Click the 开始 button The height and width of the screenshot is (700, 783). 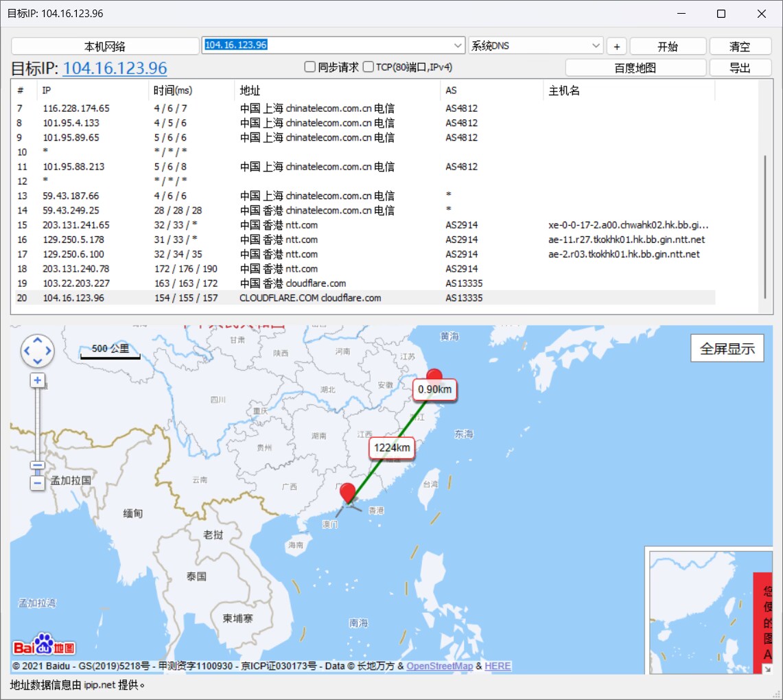[x=668, y=47]
